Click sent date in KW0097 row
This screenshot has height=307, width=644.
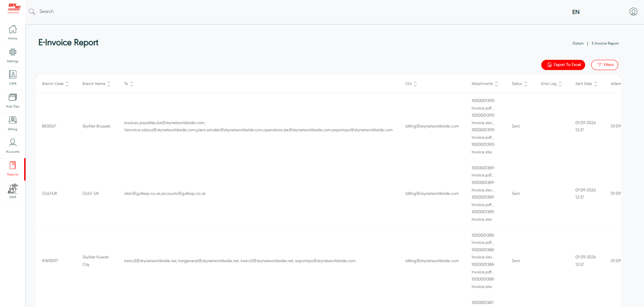coord(585,261)
